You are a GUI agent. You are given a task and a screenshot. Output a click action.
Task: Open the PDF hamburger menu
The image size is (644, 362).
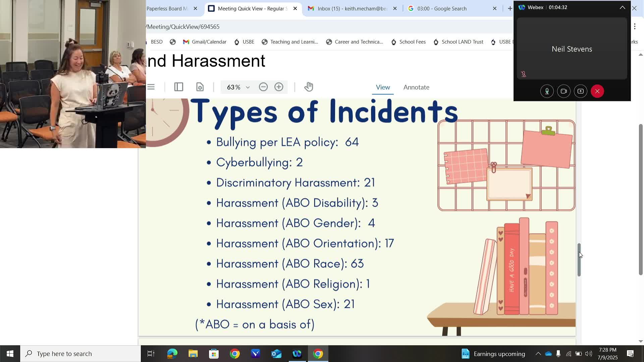coord(151,87)
